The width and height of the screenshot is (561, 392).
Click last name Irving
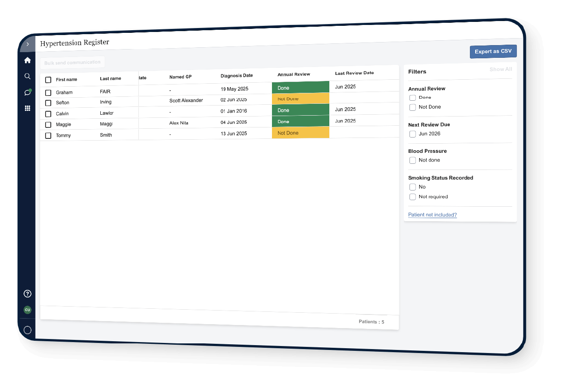click(x=106, y=102)
